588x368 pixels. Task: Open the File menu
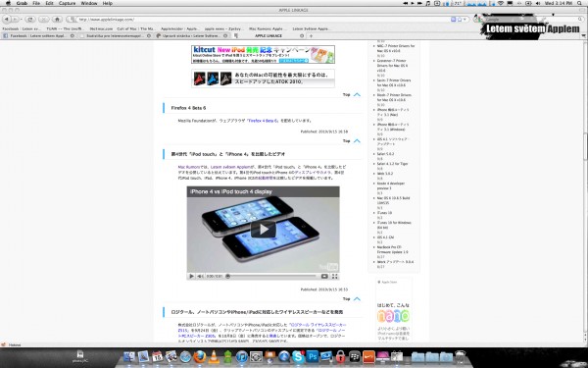[x=36, y=3]
